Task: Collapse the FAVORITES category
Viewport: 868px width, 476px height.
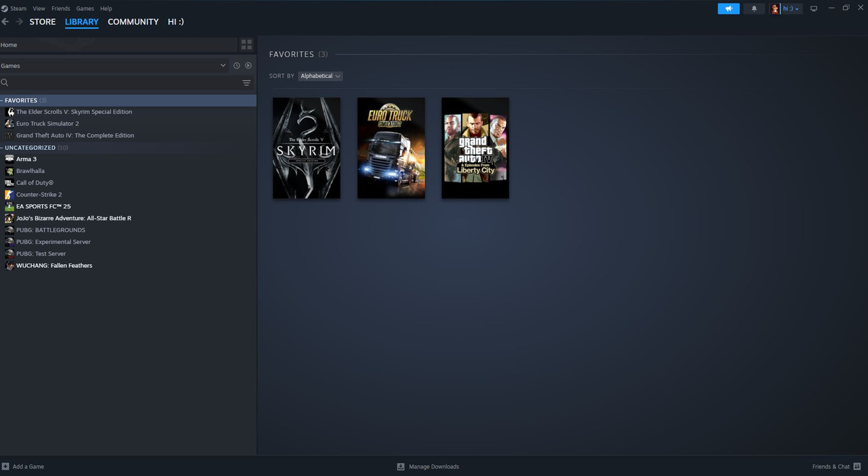Action: (x=2, y=100)
